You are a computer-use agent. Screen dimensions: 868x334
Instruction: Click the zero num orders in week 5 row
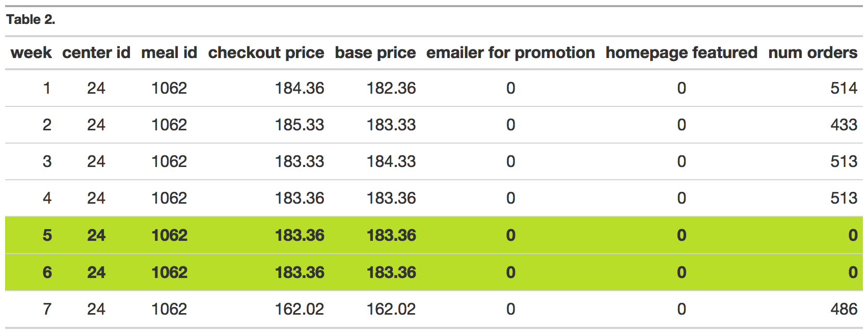[x=852, y=235]
